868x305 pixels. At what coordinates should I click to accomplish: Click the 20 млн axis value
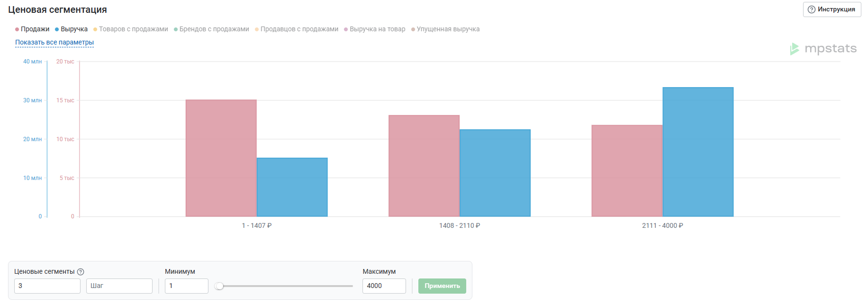click(x=33, y=139)
